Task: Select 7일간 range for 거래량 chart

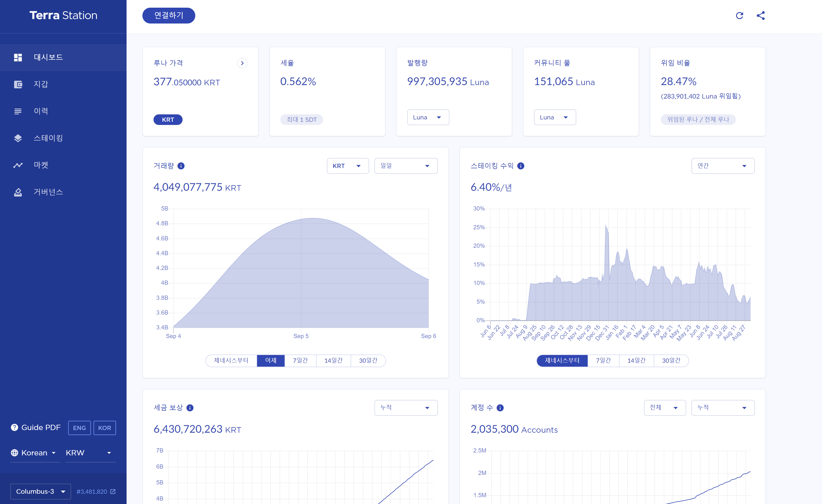Action: pos(300,361)
